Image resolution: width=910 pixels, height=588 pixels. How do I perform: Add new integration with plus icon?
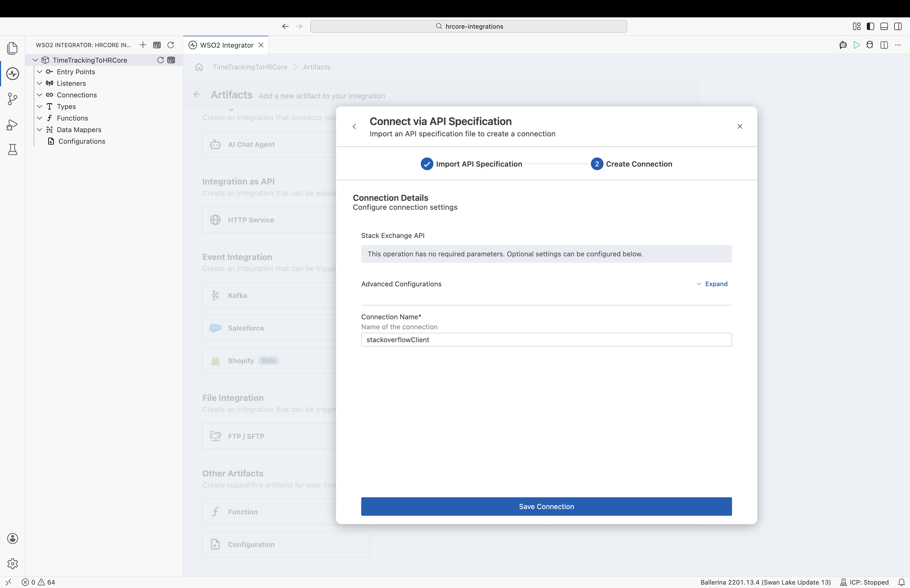coord(143,45)
